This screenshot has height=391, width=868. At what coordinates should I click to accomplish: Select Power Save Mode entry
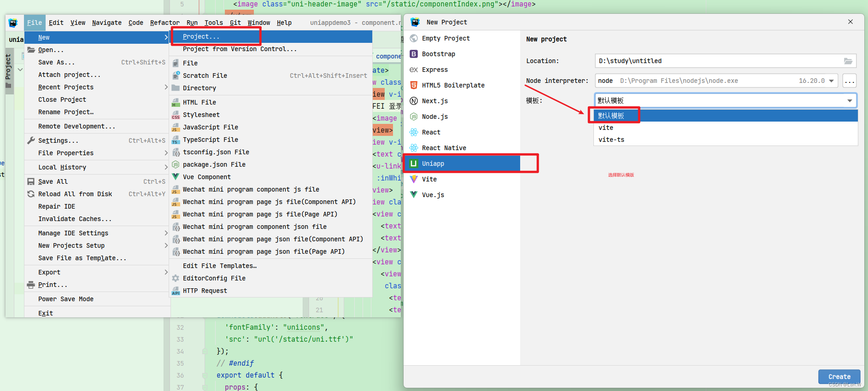tap(97, 299)
